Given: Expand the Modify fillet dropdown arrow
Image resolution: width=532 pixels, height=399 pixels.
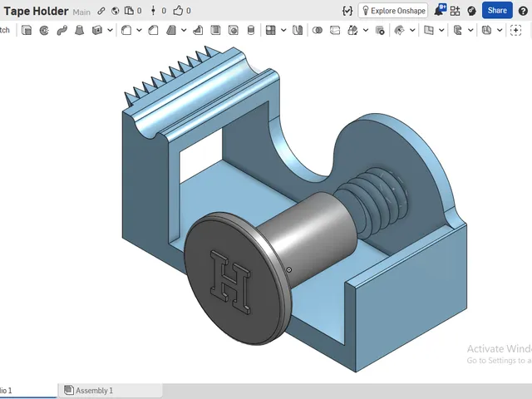Looking at the screenshot, I should (412, 31).
